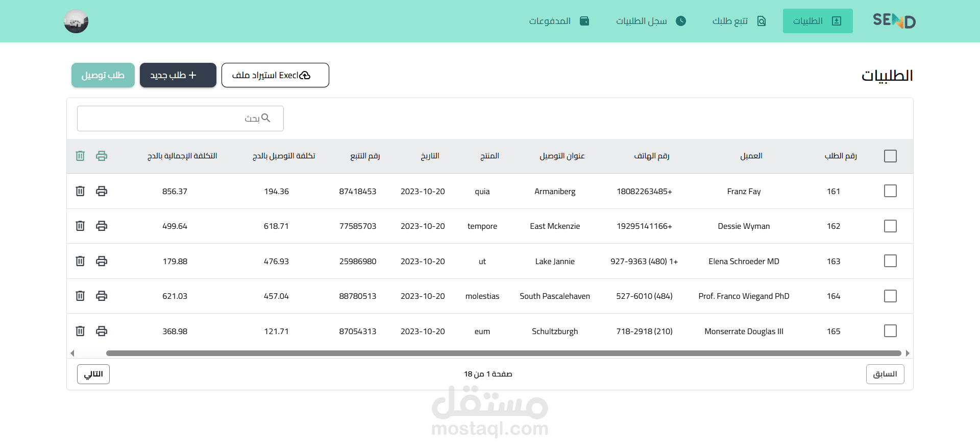Click total cost 179.88
Image resolution: width=980 pixels, height=448 pixels.
point(175,262)
